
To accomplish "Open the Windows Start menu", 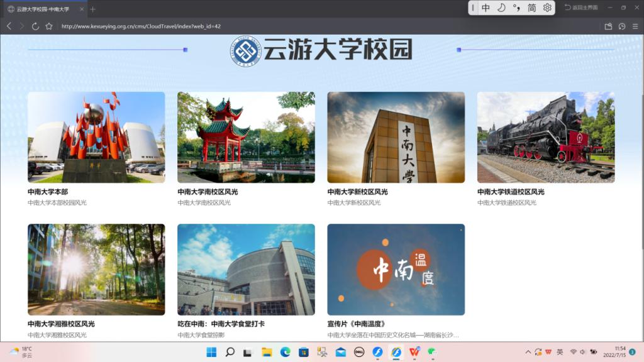I will [211, 352].
